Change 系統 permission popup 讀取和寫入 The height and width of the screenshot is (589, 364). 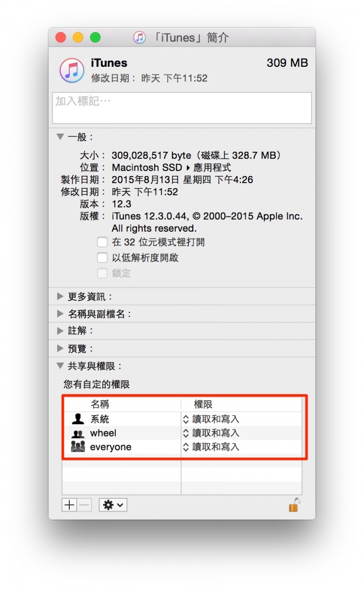(211, 419)
